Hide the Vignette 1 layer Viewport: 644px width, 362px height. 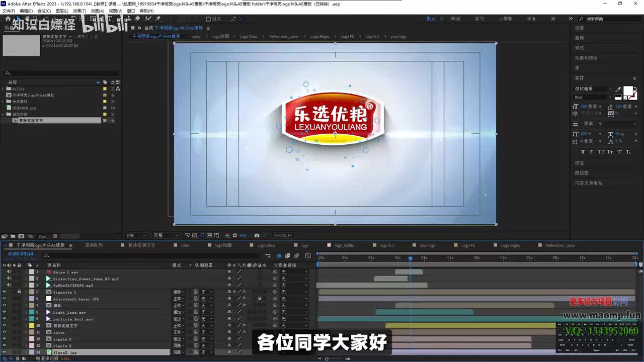pyautogui.click(x=5, y=292)
